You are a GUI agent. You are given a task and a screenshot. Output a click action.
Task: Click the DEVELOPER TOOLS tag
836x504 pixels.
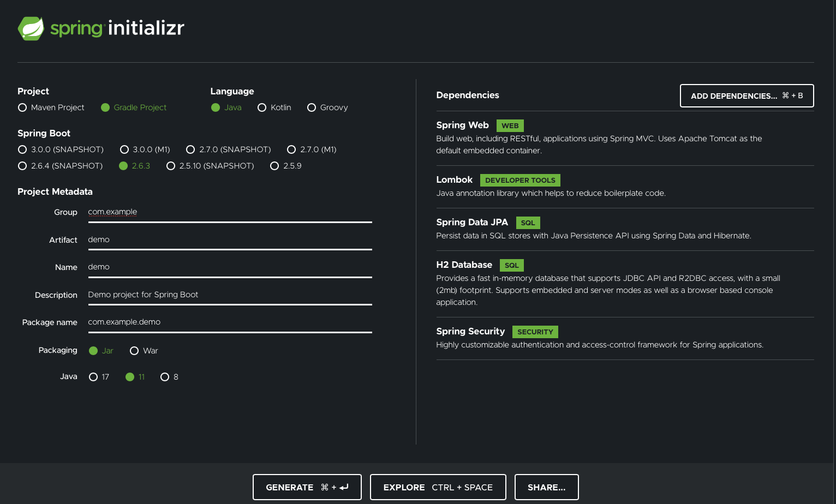(x=520, y=181)
